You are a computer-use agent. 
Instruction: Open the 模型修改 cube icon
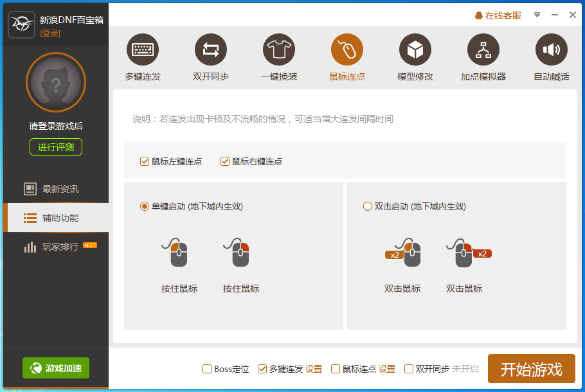[x=415, y=49]
